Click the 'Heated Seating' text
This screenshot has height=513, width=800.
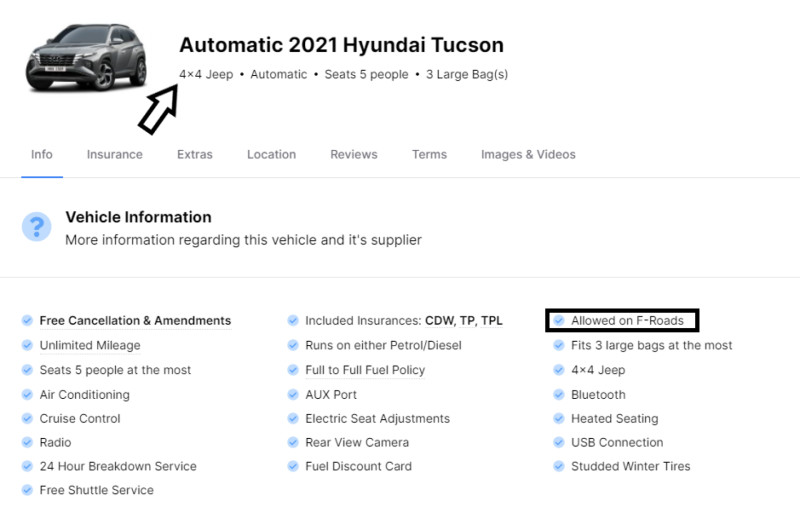614,419
